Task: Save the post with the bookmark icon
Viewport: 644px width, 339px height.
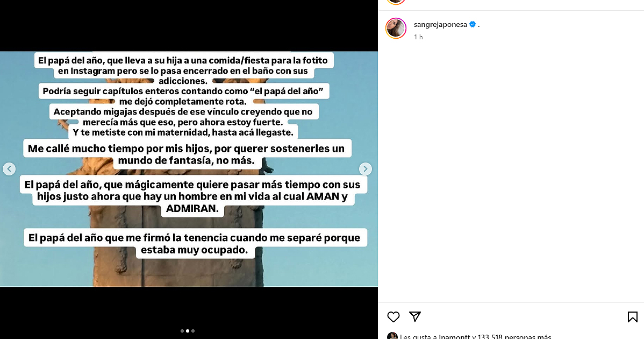Action: click(632, 317)
